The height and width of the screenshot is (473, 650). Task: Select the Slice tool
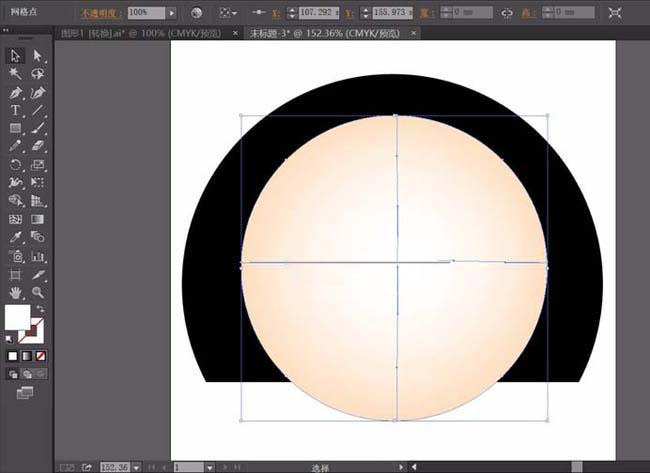[x=37, y=274]
